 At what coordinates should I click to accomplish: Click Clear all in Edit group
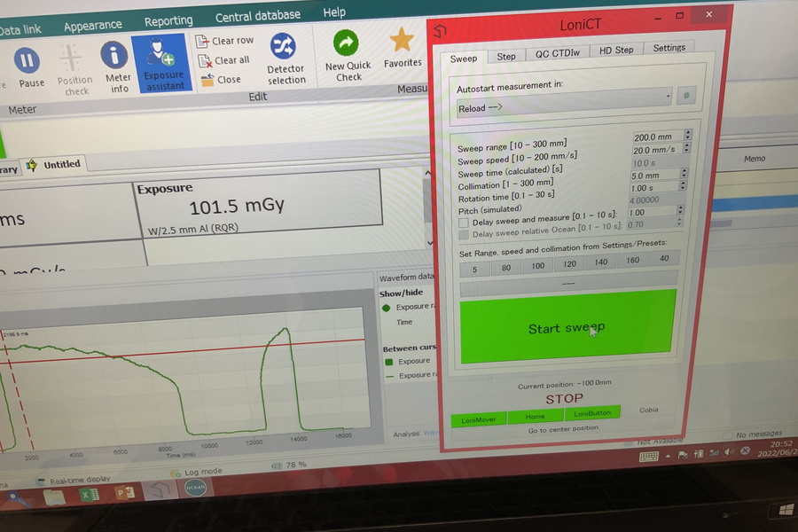point(204,60)
